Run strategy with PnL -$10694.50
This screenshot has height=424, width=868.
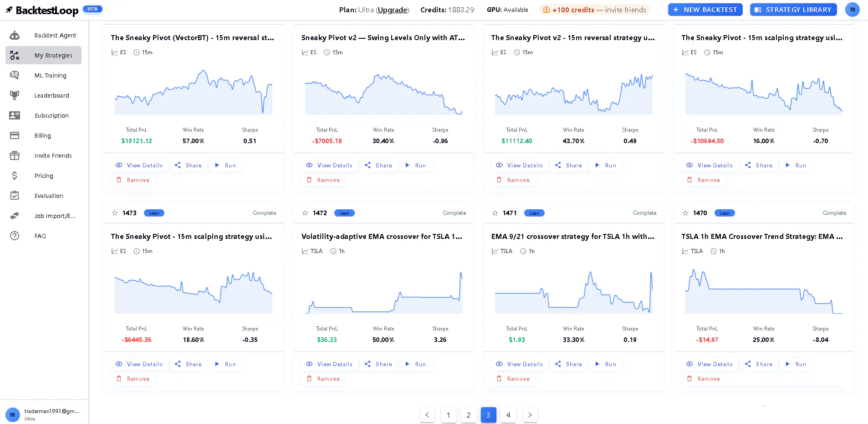(x=796, y=165)
